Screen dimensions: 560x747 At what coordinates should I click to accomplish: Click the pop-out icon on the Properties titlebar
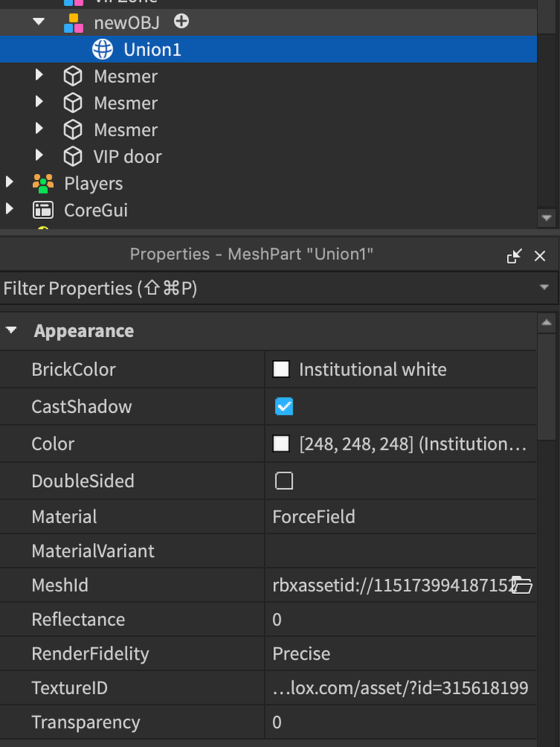(x=514, y=255)
